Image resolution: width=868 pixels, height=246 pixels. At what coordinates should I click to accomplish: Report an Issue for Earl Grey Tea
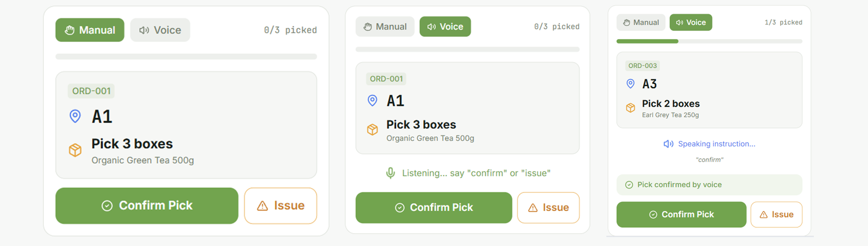pyautogui.click(x=776, y=214)
